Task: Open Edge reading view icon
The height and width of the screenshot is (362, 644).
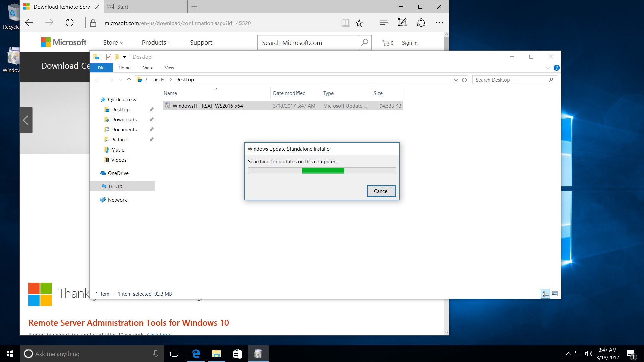Action: 345,23
